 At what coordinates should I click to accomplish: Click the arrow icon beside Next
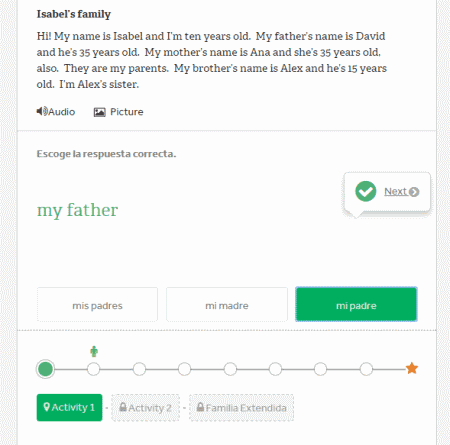(x=414, y=192)
